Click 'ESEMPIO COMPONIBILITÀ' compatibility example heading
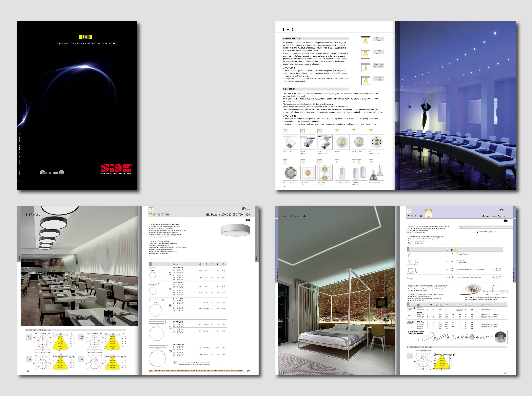The width and height of the screenshot is (532, 396). click(416, 332)
